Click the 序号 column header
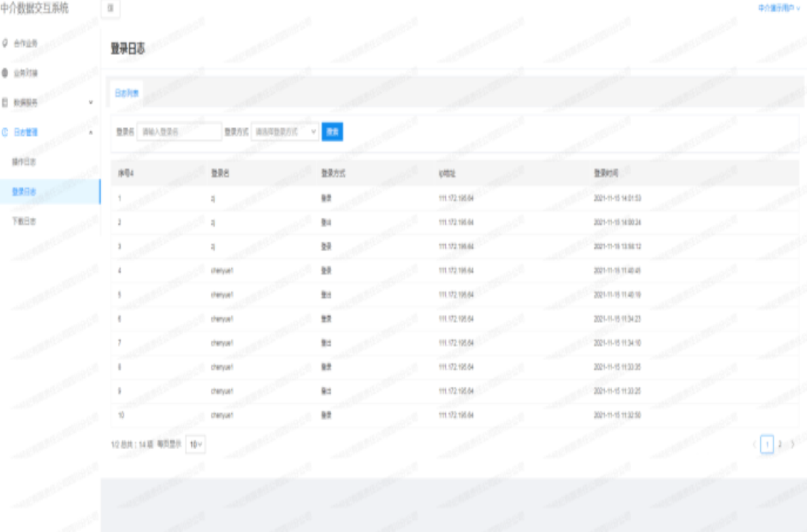The width and height of the screenshot is (807, 532). point(126,174)
